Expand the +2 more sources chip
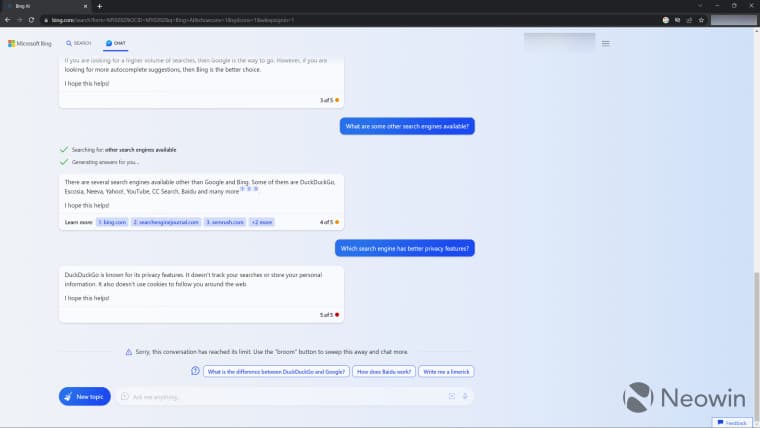Screen dimensions: 760x428 pos(262,222)
